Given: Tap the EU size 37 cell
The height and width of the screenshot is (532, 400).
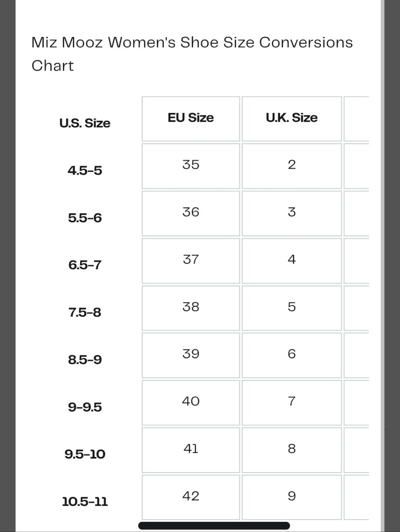Looking at the screenshot, I should 191,261.
